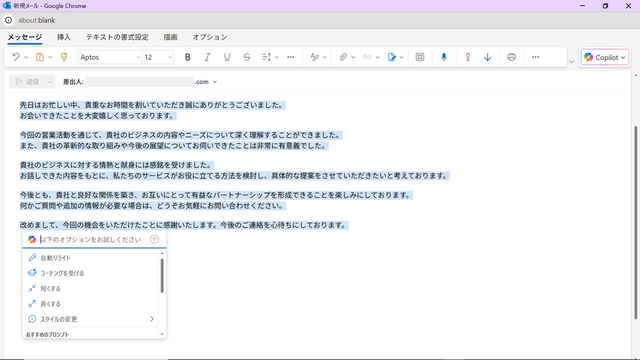Viewport: 640px width, 360px height.
Task: Open the Copilot button in the ribbon
Action: 604,58
